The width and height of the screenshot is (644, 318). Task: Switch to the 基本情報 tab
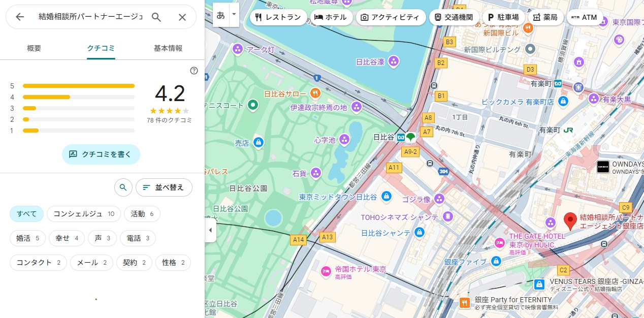(168, 48)
